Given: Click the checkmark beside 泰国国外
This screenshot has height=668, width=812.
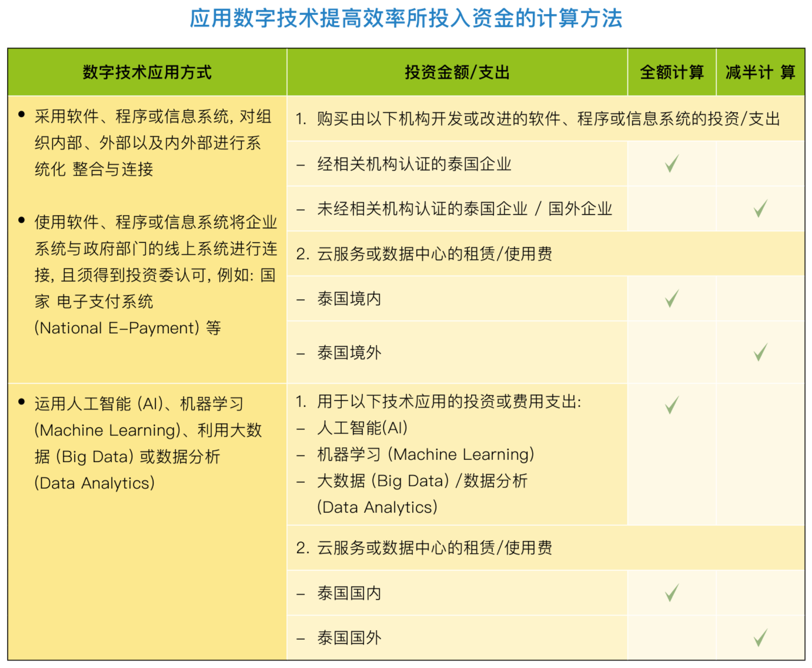Looking at the screenshot, I should 760,638.
